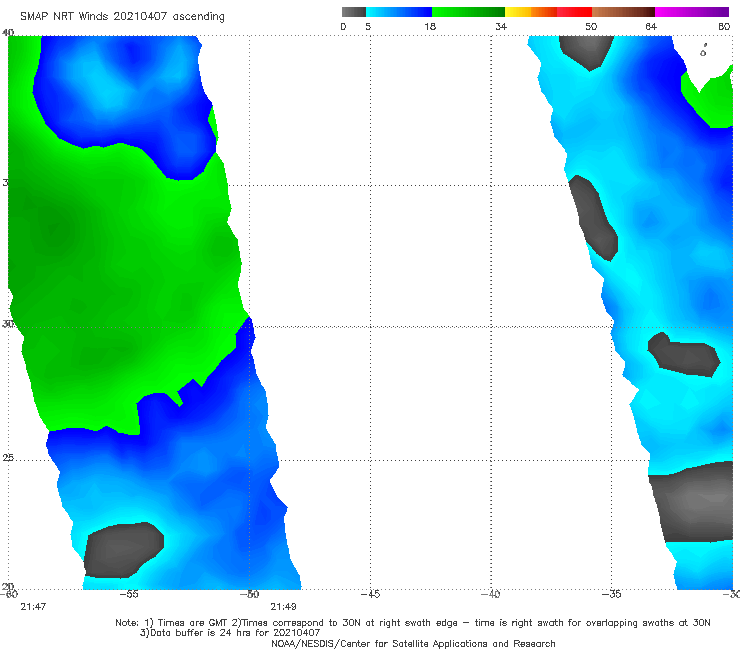The height and width of the screenshot is (650, 740).
Task: Click the color bar label '18'
Action: (430, 26)
